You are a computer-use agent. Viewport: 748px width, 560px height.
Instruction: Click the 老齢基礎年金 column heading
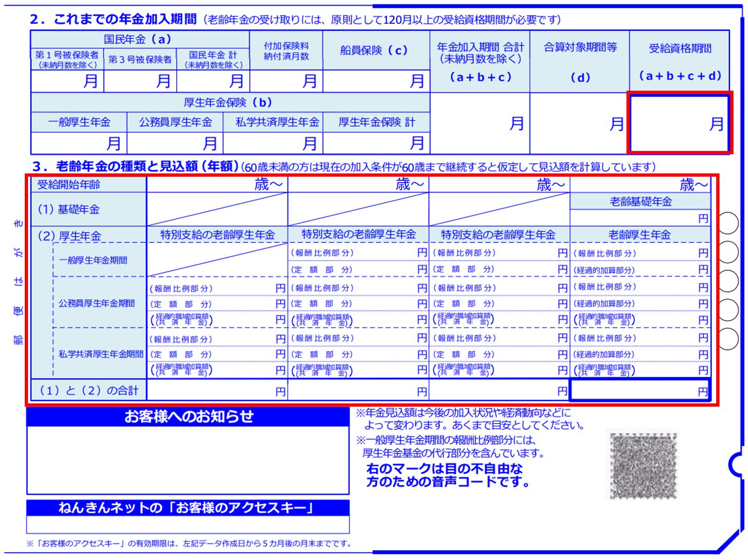640,201
